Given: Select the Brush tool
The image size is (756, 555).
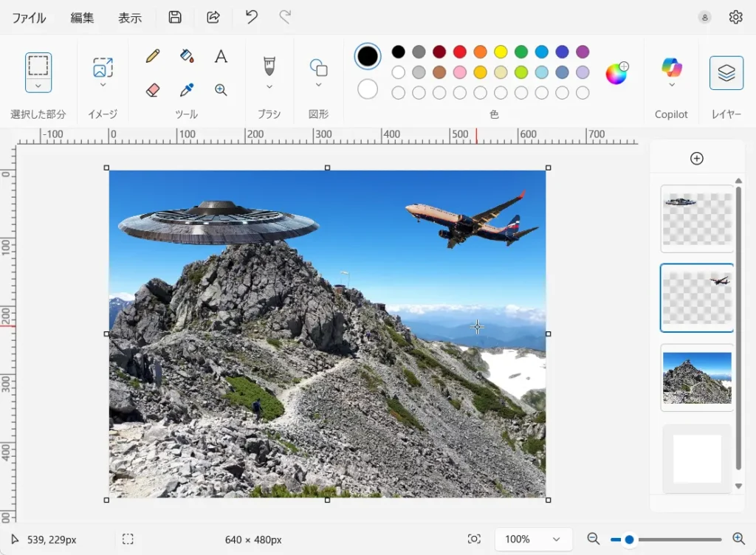Looking at the screenshot, I should (x=269, y=66).
